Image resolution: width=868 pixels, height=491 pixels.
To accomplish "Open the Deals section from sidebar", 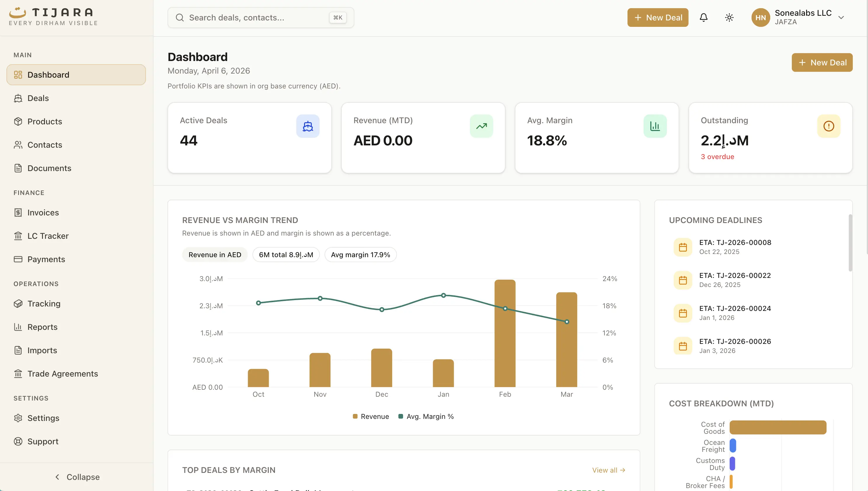I will (38, 98).
